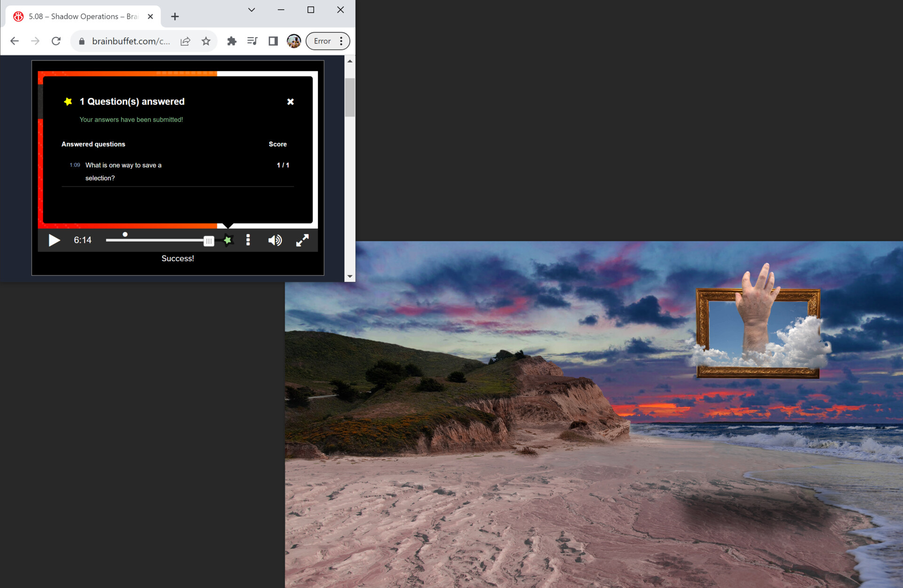Open a new browser tab

pos(175,17)
